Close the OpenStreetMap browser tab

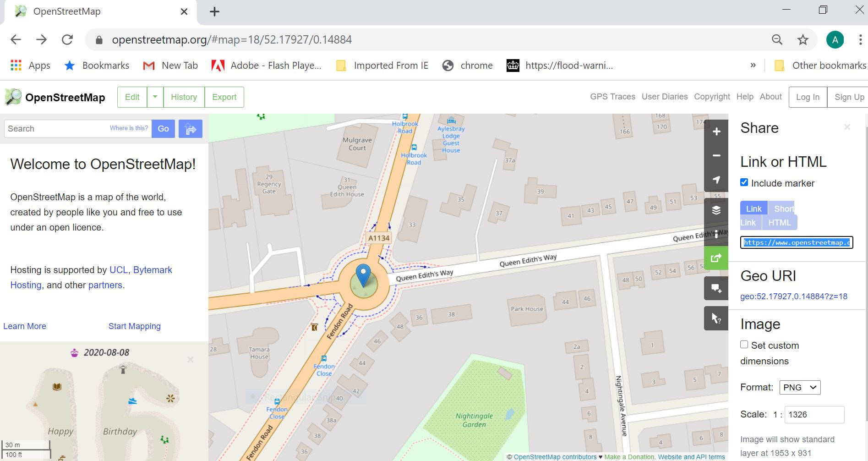[x=184, y=12]
